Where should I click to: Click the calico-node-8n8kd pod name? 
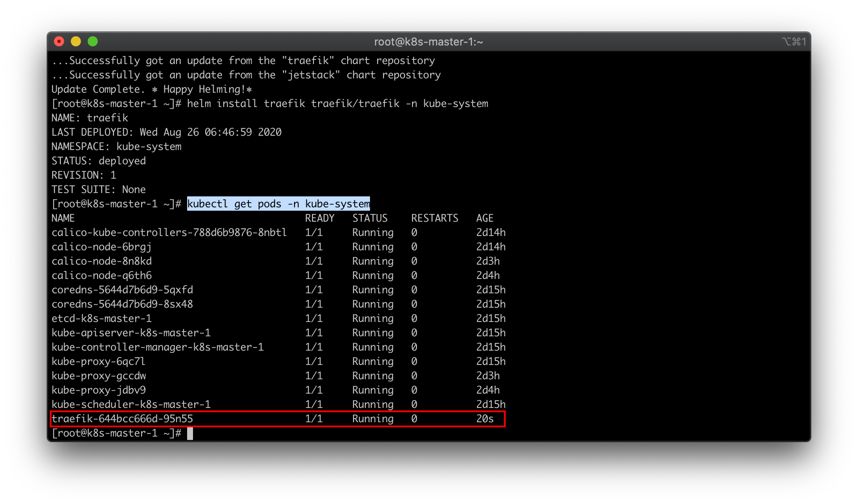[102, 261]
